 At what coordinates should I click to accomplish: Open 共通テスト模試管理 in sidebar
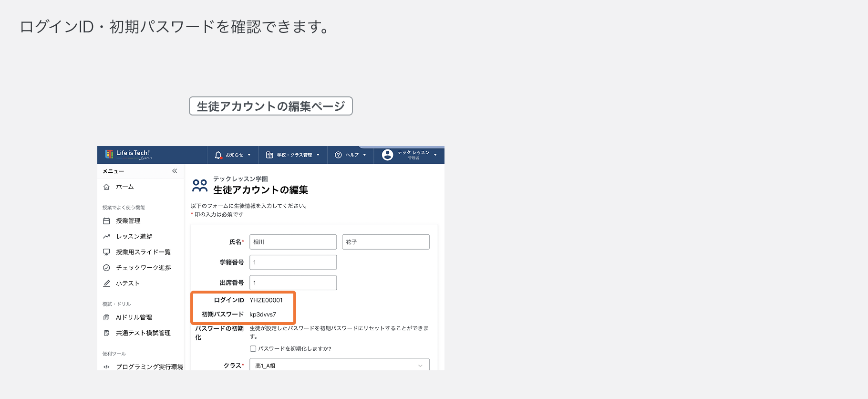pyautogui.click(x=143, y=333)
